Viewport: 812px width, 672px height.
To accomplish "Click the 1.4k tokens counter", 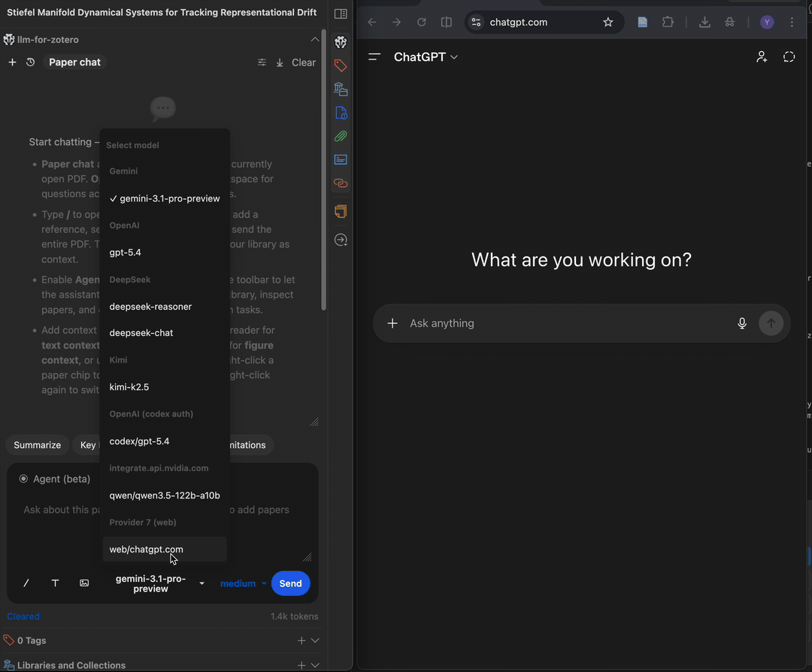I will [x=294, y=616].
